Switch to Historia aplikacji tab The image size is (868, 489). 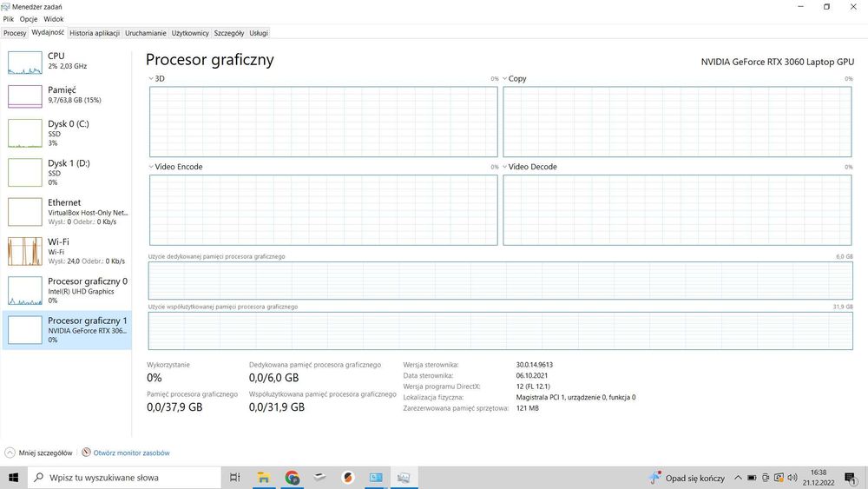pos(95,33)
